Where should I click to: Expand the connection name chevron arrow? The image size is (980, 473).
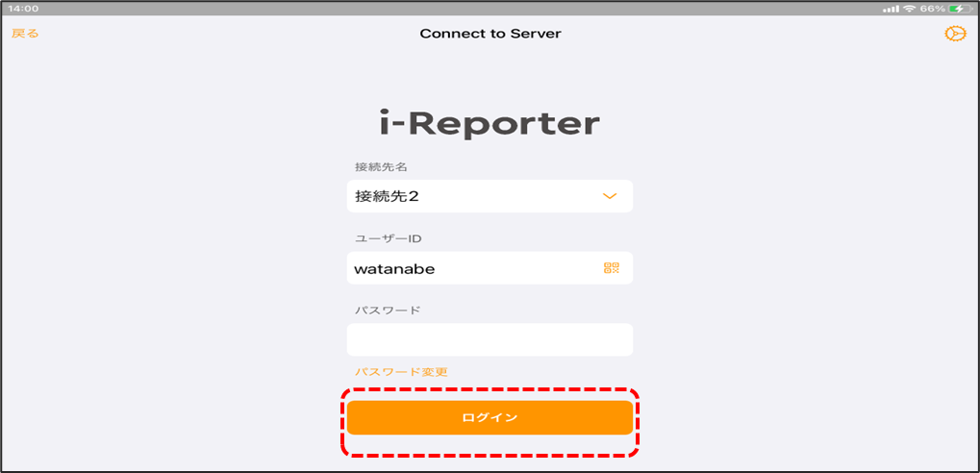[609, 196]
